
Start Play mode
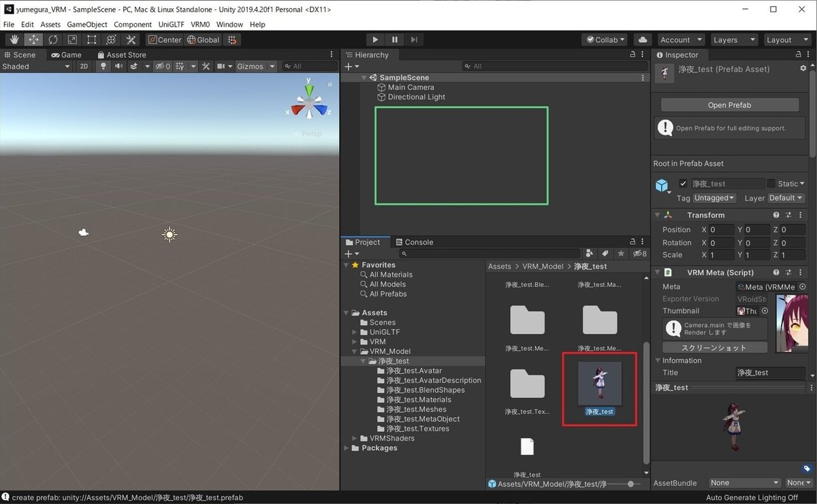pyautogui.click(x=375, y=39)
